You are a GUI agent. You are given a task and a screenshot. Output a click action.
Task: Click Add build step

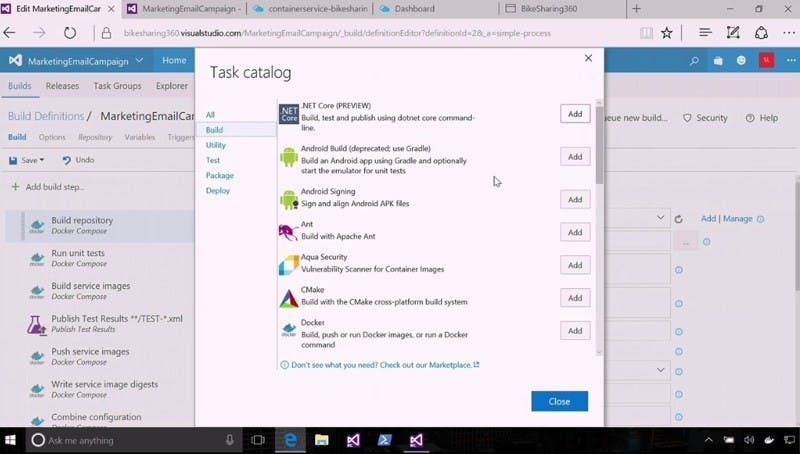[x=48, y=187]
